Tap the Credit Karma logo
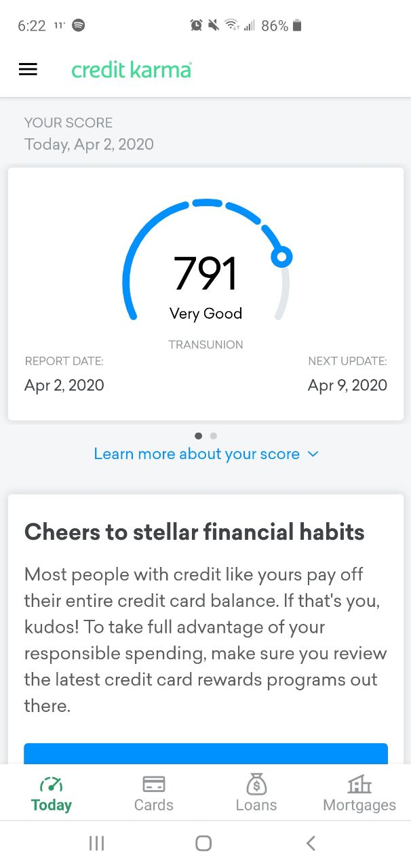 click(x=132, y=69)
